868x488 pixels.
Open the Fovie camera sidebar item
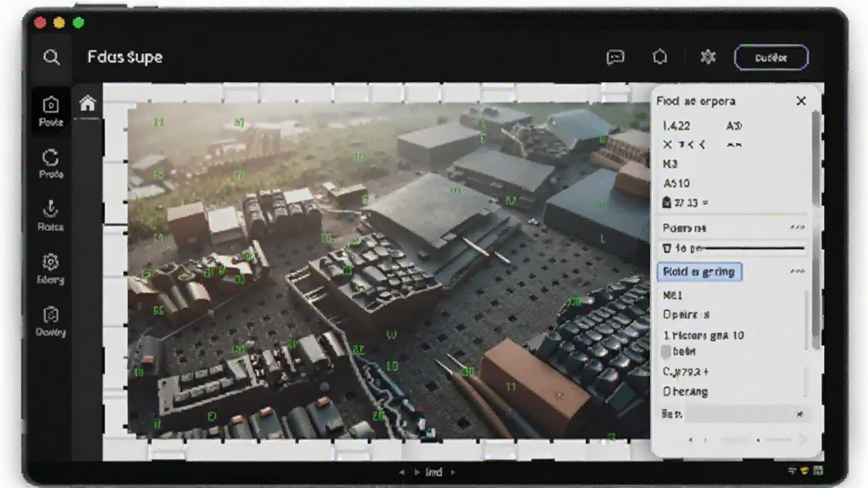50,111
